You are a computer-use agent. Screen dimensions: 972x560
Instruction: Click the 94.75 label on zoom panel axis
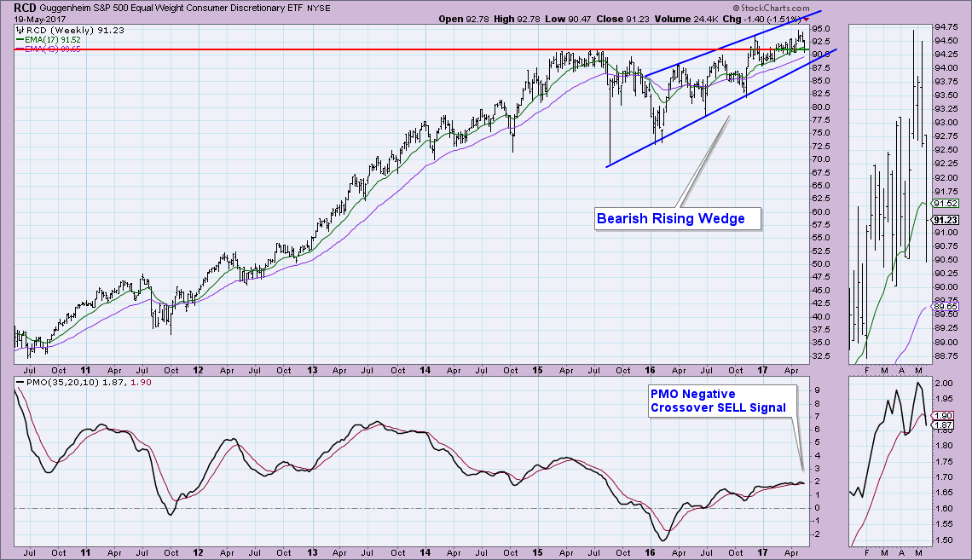tap(945, 26)
